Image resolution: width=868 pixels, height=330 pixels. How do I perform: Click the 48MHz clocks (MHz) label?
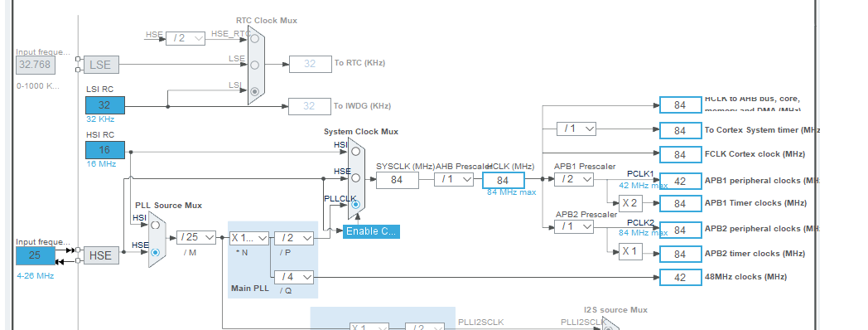pos(745,277)
